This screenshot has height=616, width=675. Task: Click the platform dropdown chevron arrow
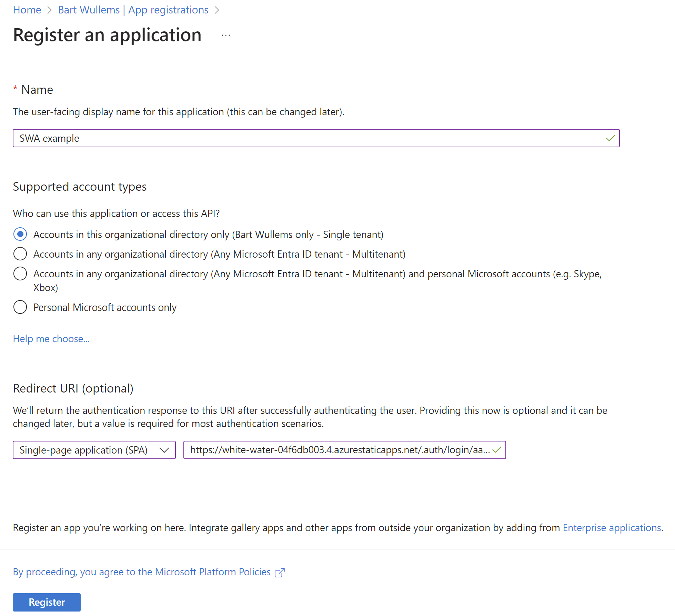[x=164, y=450]
